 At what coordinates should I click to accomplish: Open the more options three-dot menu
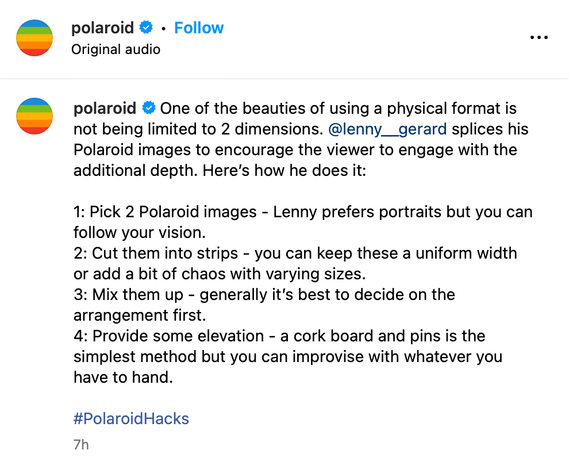coord(539,37)
